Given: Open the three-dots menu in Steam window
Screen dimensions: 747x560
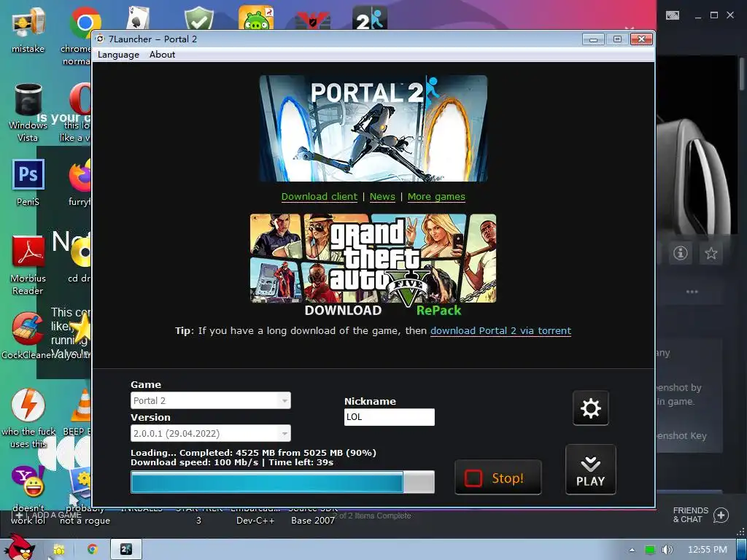Looking at the screenshot, I should click(x=692, y=292).
